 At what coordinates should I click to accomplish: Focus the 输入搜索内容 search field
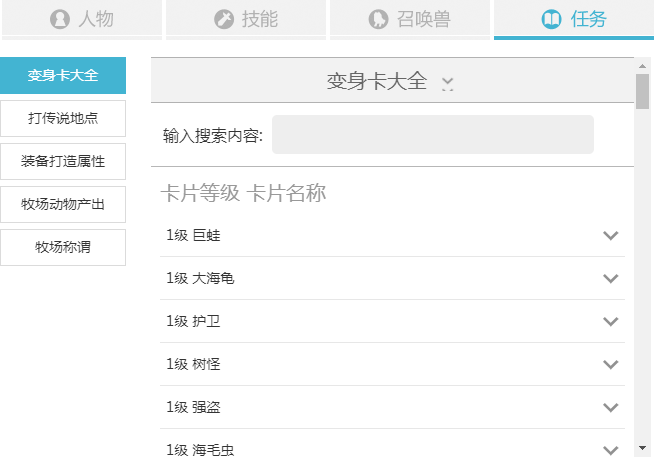432,135
